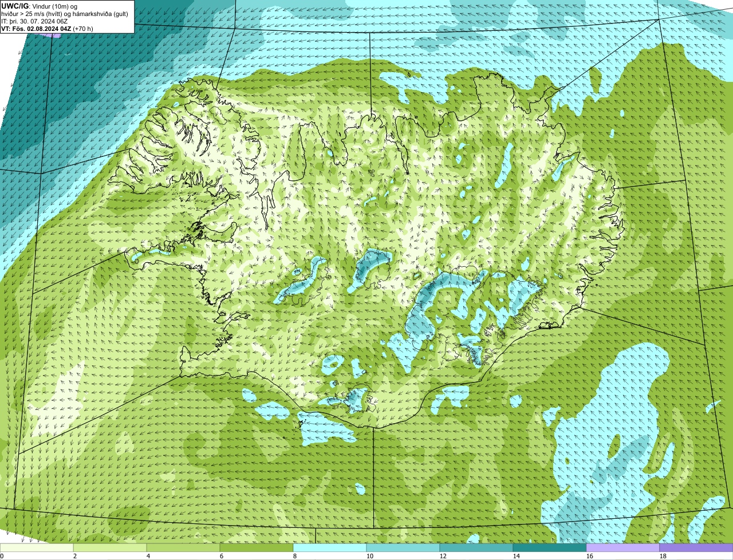Pick the 4–6 m/s light green legend swatch
The width and height of the screenshot is (733, 560).
[x=183, y=547]
